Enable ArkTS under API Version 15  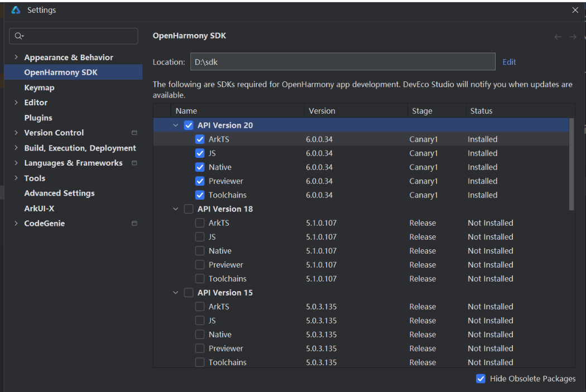[200, 307]
